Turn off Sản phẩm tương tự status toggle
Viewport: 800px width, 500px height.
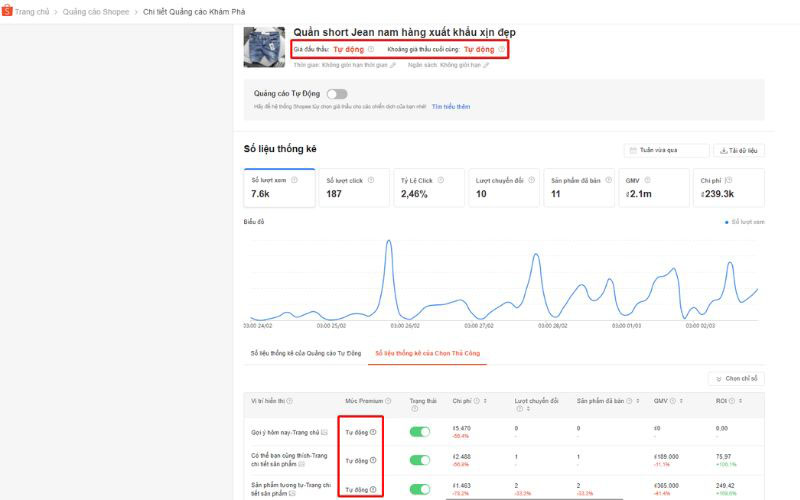pyautogui.click(x=420, y=489)
